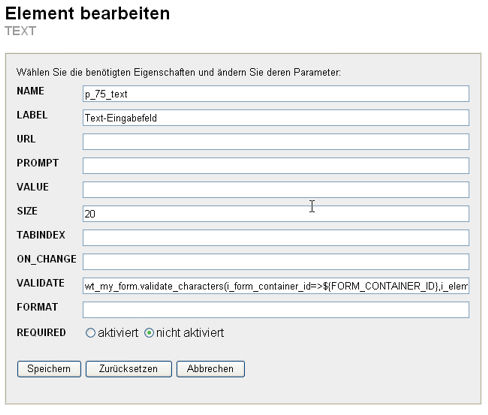The height and width of the screenshot is (415, 488).
Task: Click the NAME input field
Action: coord(276,94)
